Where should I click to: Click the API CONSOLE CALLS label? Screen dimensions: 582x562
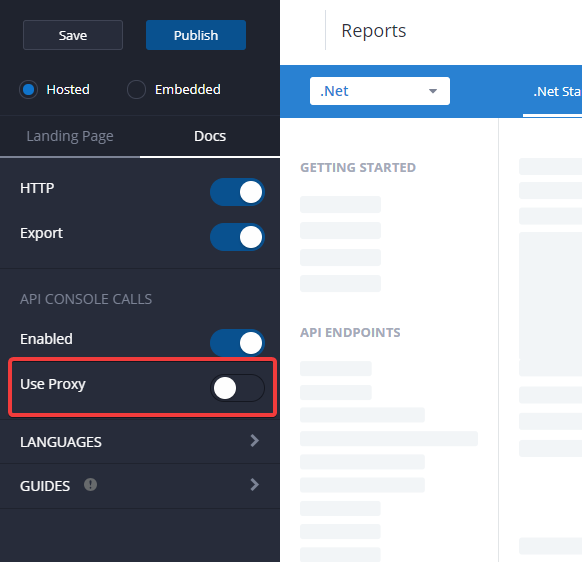pos(86,299)
